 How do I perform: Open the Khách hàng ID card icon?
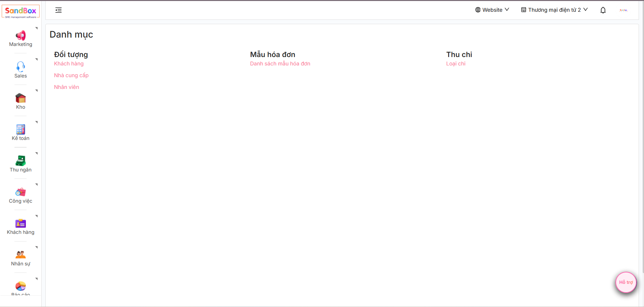(20, 223)
